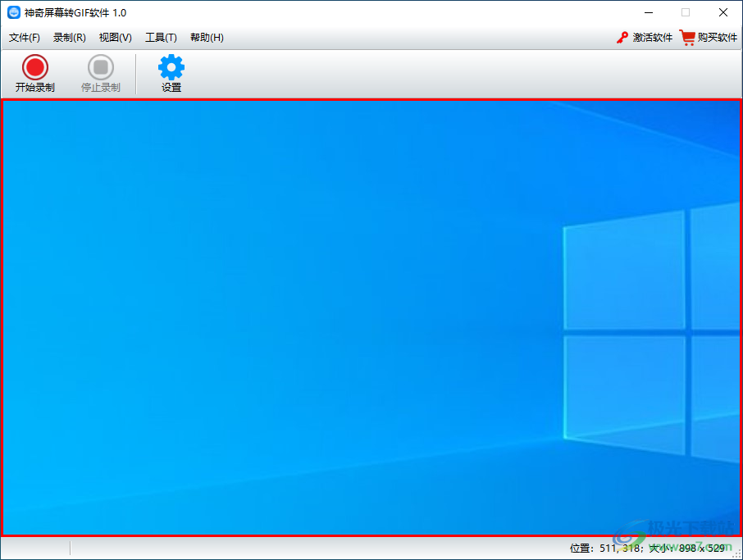Open the 工具(T) menu
743x560 pixels.
(161, 38)
